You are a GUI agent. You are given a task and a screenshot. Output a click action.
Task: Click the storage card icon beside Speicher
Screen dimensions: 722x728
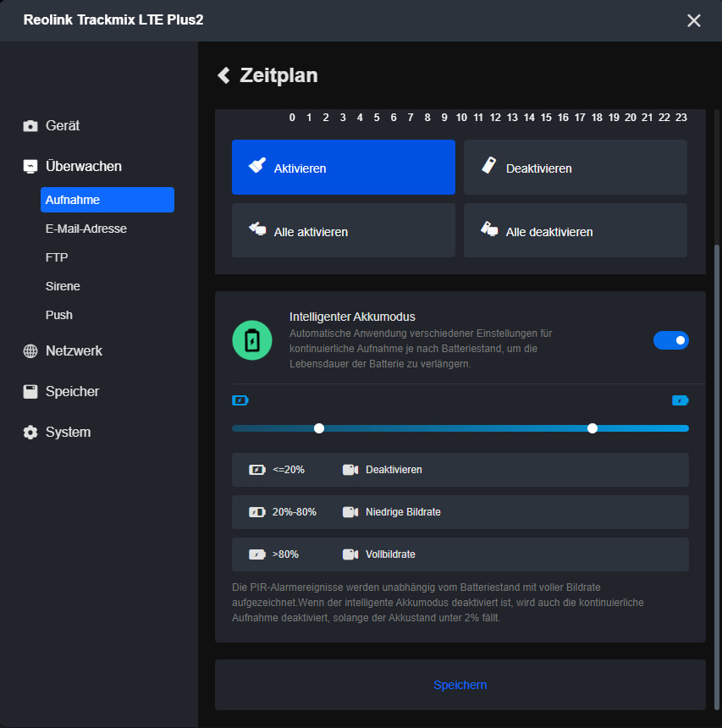click(30, 391)
